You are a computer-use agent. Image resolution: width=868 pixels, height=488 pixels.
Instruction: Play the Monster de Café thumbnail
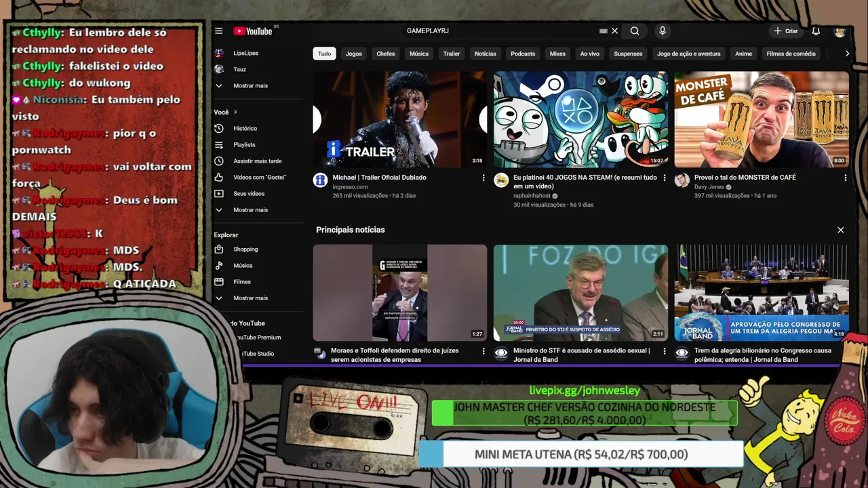tap(762, 119)
